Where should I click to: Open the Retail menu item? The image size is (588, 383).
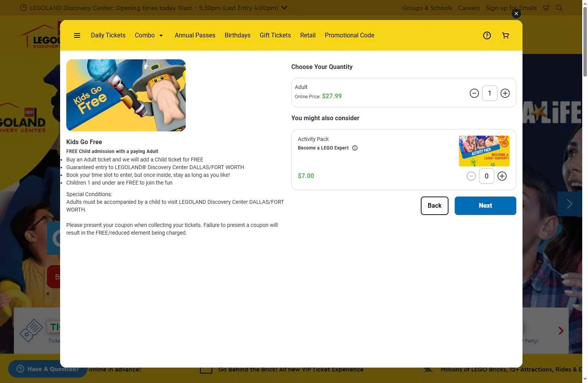coord(308,35)
